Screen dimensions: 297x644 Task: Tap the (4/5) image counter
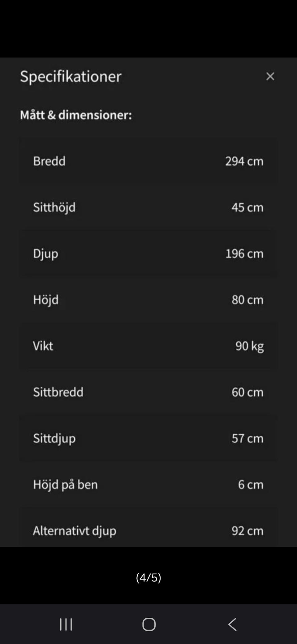tap(148, 577)
